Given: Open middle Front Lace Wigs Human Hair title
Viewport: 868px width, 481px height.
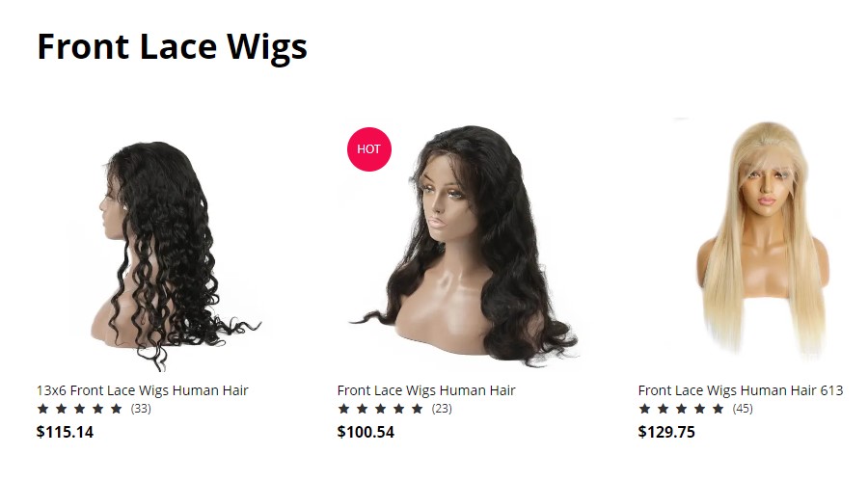Looking at the screenshot, I should pos(426,390).
